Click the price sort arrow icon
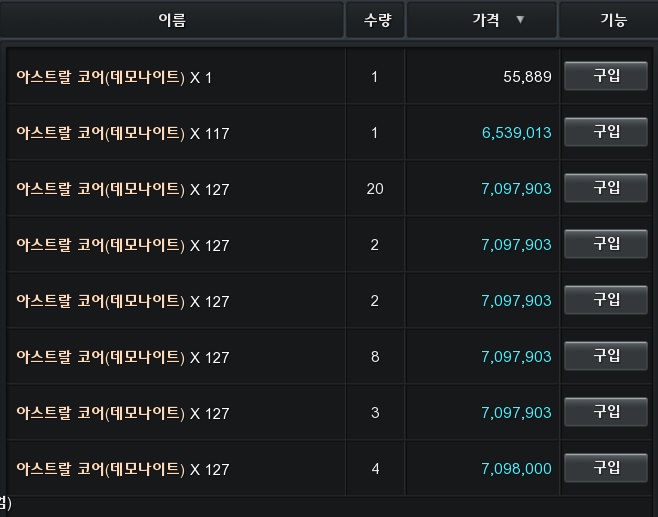The height and width of the screenshot is (517, 658). click(x=520, y=19)
